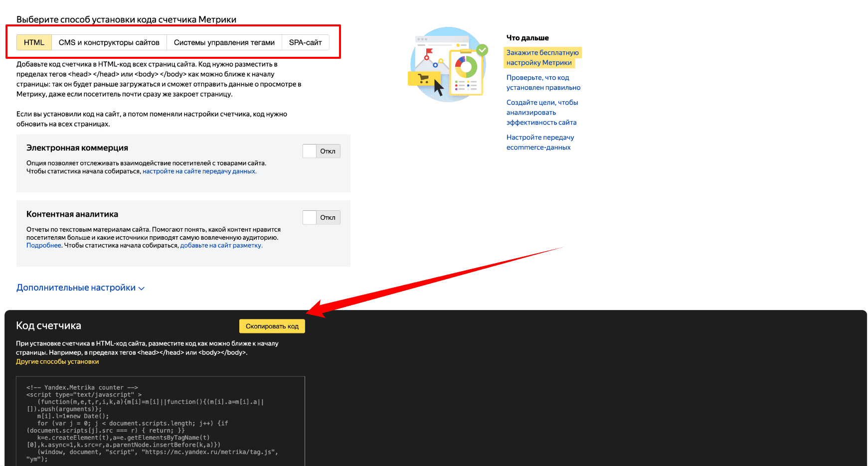868x466 pixels.
Task: Switch to the HTML installation tab
Action: tap(34, 42)
